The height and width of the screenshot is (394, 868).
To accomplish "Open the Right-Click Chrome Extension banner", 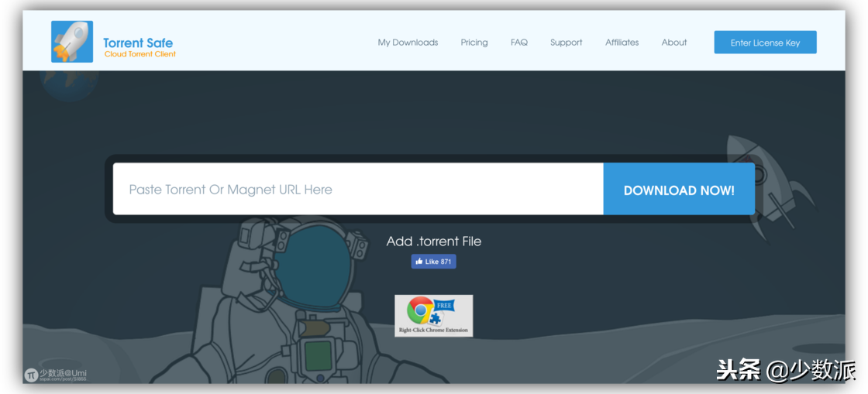I will (434, 316).
